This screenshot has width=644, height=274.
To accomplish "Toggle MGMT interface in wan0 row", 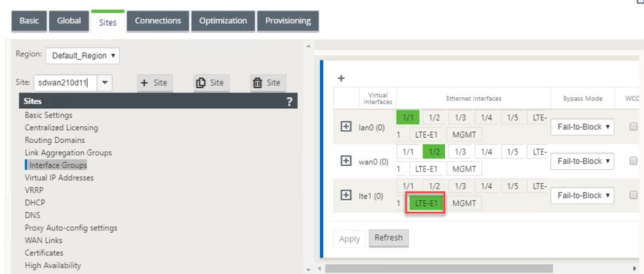I will click(464, 169).
